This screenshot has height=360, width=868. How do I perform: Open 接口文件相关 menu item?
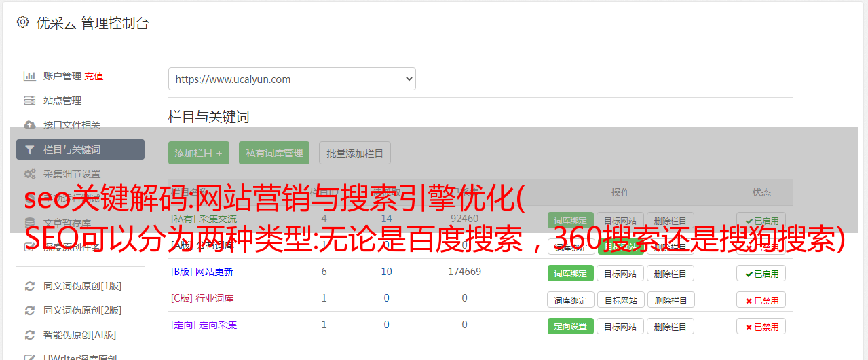click(72, 125)
